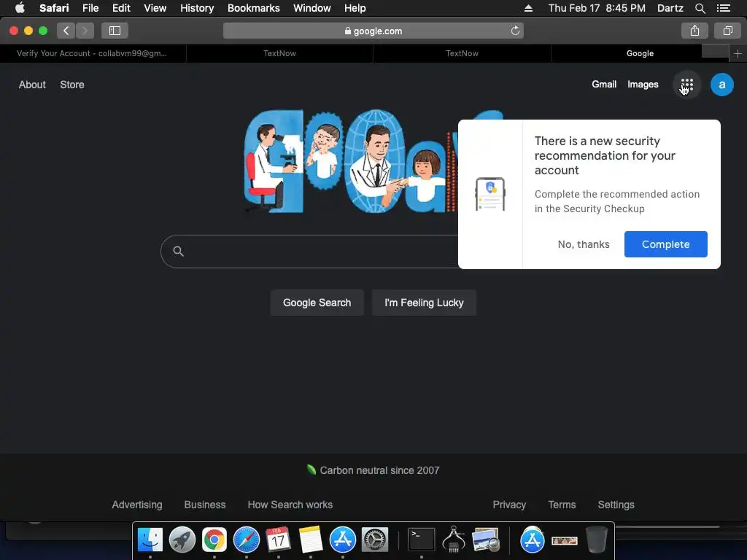Screen dimensions: 747x560
Task: Open the Google account avatar 'a'
Action: pyautogui.click(x=721, y=85)
